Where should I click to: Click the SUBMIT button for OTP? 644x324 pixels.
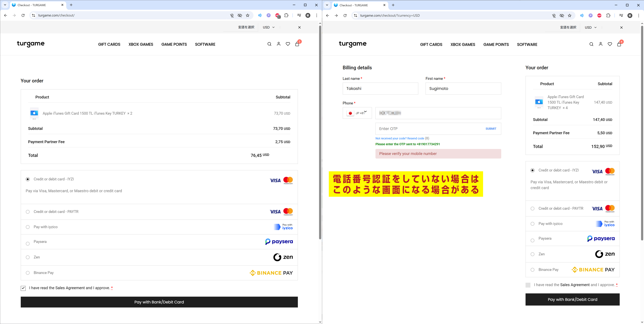tap(491, 129)
